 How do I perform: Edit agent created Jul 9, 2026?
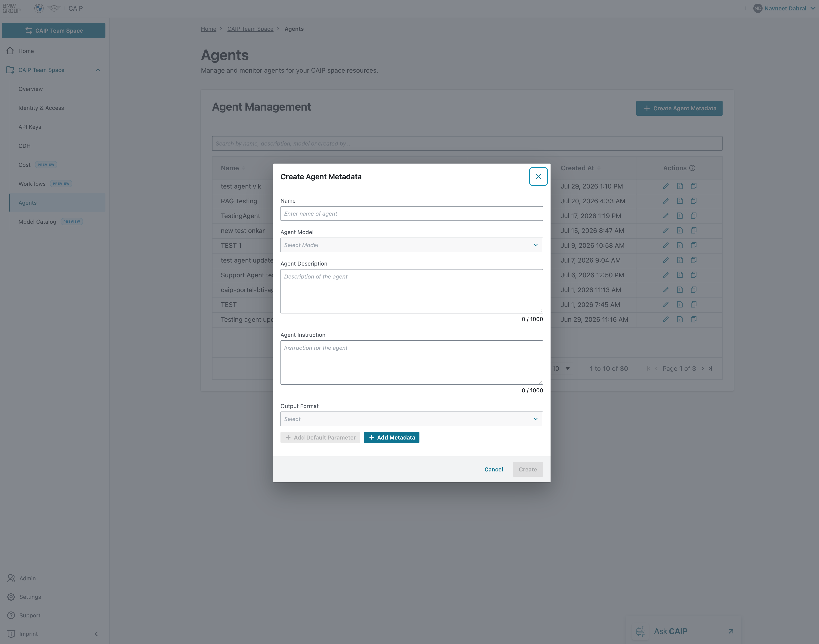(x=666, y=245)
